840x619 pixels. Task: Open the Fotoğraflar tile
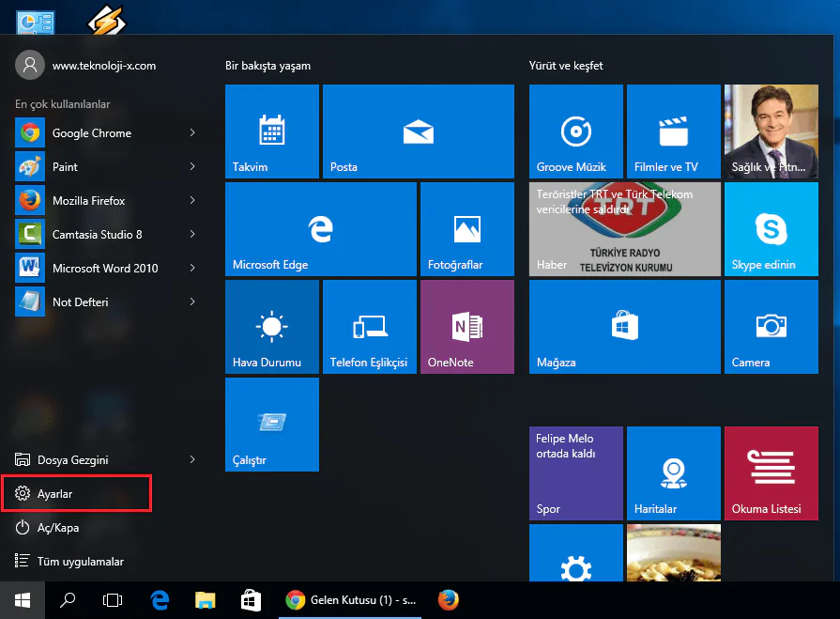[x=466, y=229]
